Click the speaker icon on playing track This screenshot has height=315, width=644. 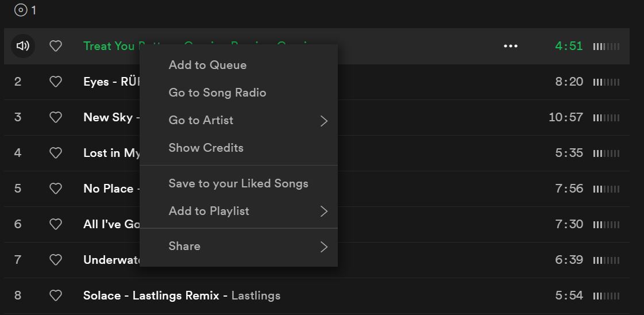click(22, 46)
